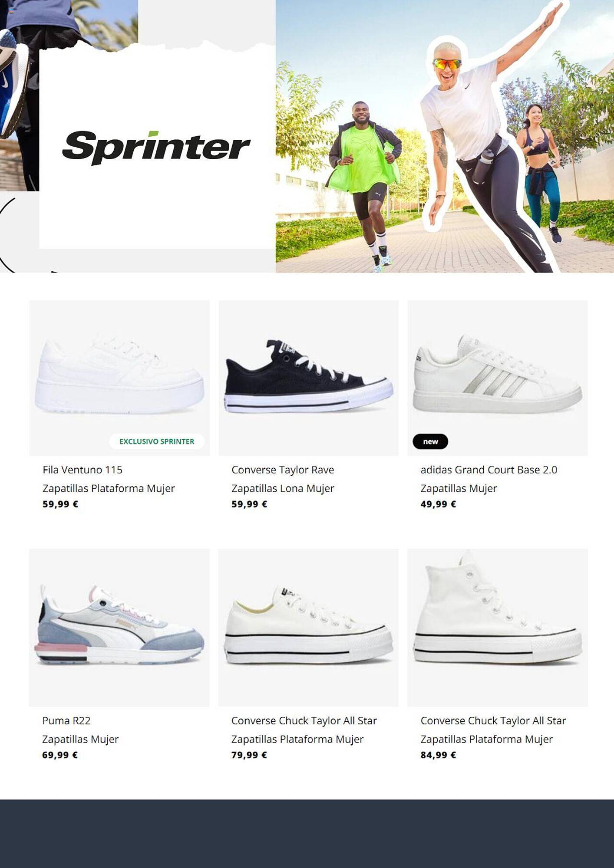Select the Fila Ventuno 115 product title
614x868 pixels.
[83, 470]
